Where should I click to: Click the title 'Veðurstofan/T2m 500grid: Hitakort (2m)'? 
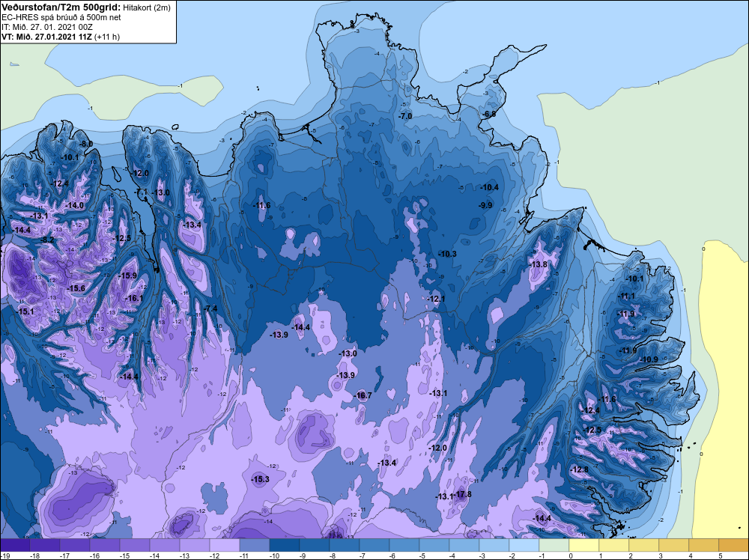tap(86, 7)
